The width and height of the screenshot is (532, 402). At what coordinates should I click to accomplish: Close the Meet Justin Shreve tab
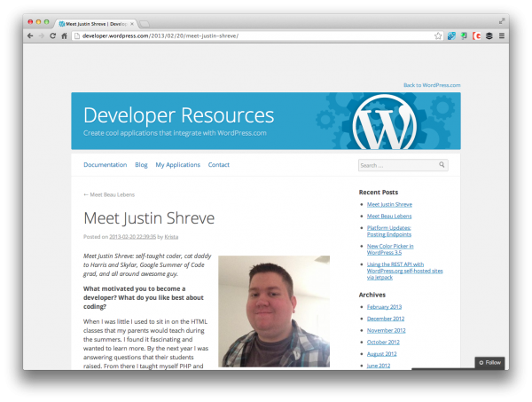click(132, 24)
